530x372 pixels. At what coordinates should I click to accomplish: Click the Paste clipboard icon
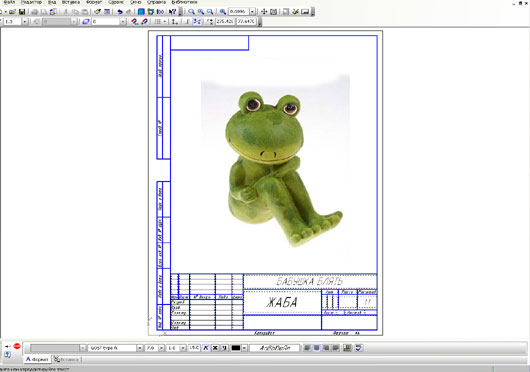85,11
